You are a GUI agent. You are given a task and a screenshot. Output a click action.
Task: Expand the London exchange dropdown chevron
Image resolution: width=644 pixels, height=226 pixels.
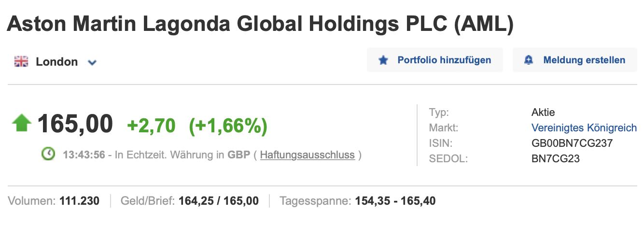pyautogui.click(x=92, y=62)
